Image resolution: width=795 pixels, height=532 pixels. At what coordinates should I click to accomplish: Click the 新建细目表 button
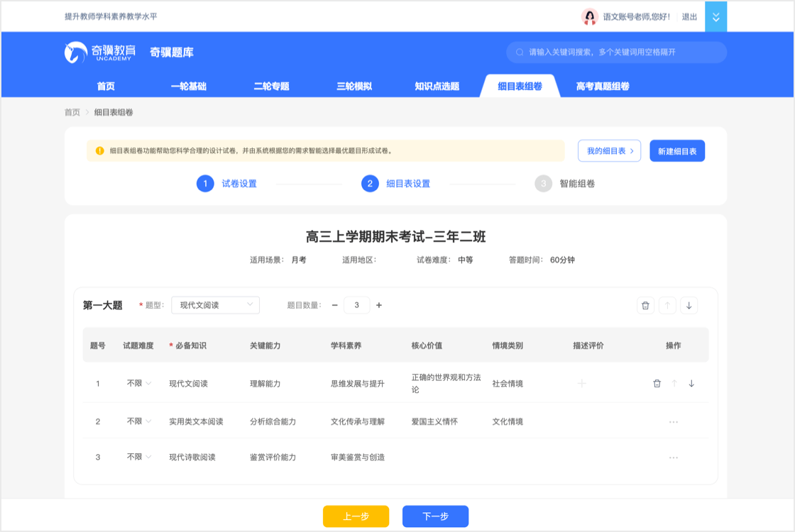pos(676,151)
